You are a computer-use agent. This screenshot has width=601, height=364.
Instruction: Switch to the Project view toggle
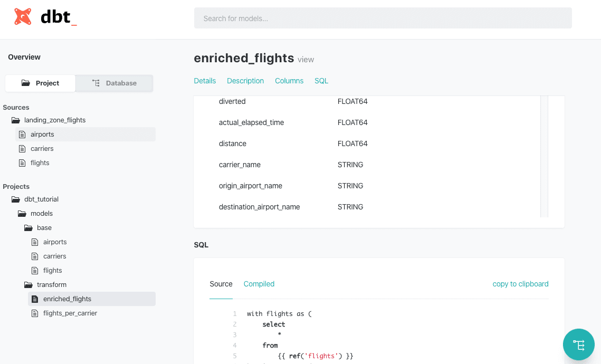pos(40,83)
